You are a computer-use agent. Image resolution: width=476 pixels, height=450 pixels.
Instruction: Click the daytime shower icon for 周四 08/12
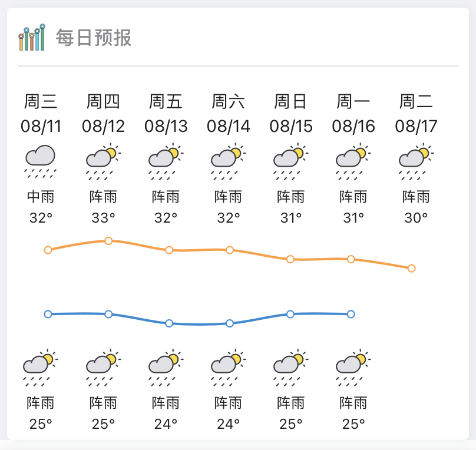coord(103,161)
